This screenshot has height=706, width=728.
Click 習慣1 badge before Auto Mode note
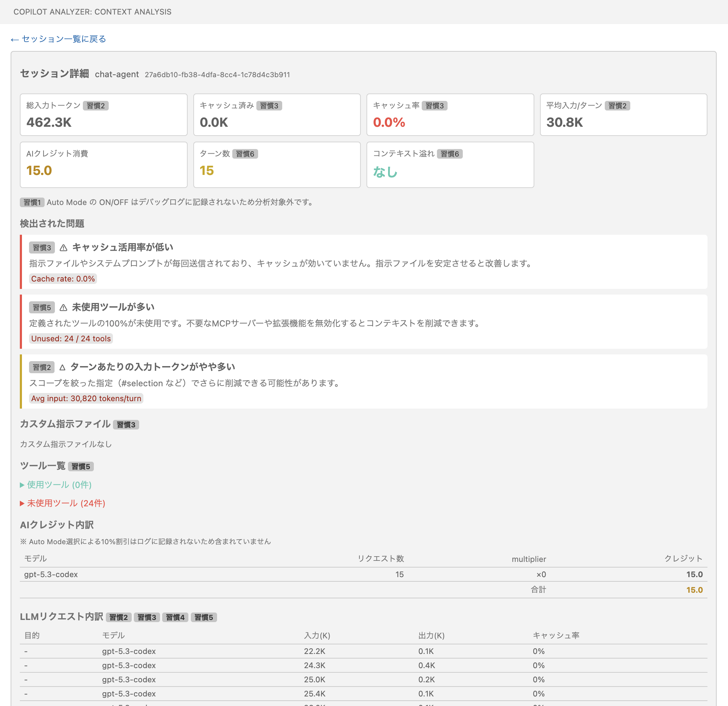(x=32, y=203)
